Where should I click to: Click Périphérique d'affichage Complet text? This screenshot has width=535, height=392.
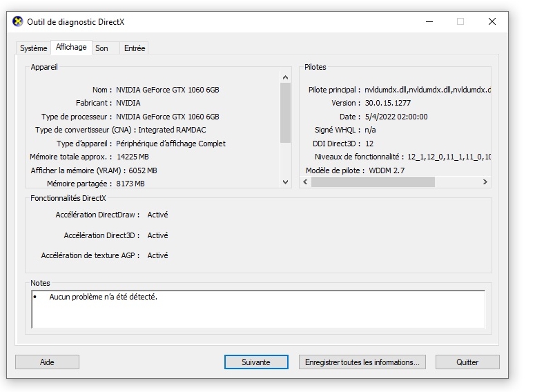(171, 144)
